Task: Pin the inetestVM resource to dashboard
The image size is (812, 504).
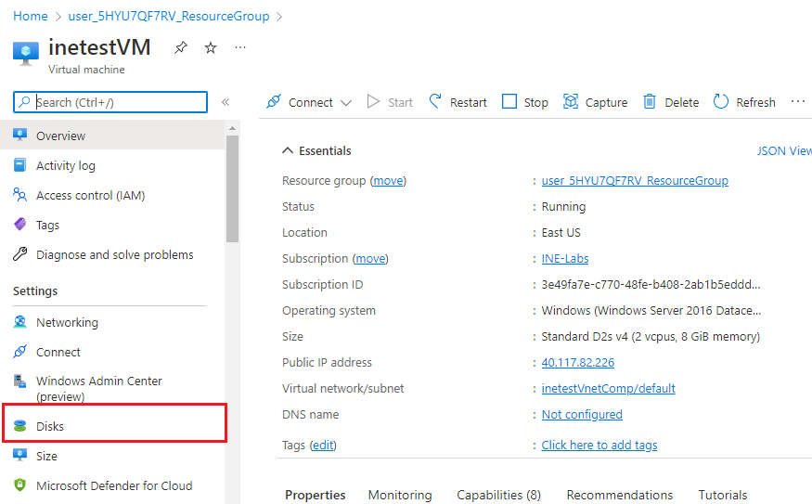Action: [x=181, y=47]
